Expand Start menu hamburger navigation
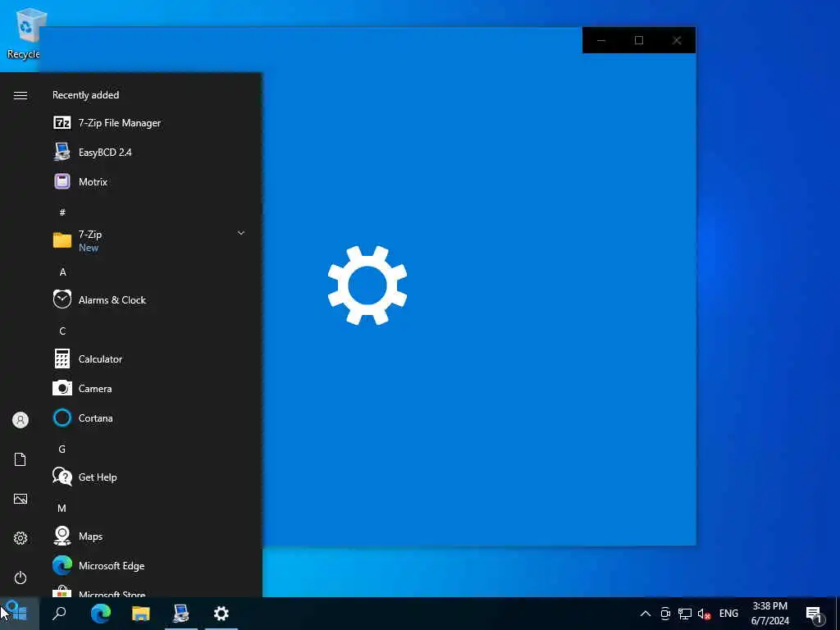This screenshot has width=840, height=630. tap(21, 95)
